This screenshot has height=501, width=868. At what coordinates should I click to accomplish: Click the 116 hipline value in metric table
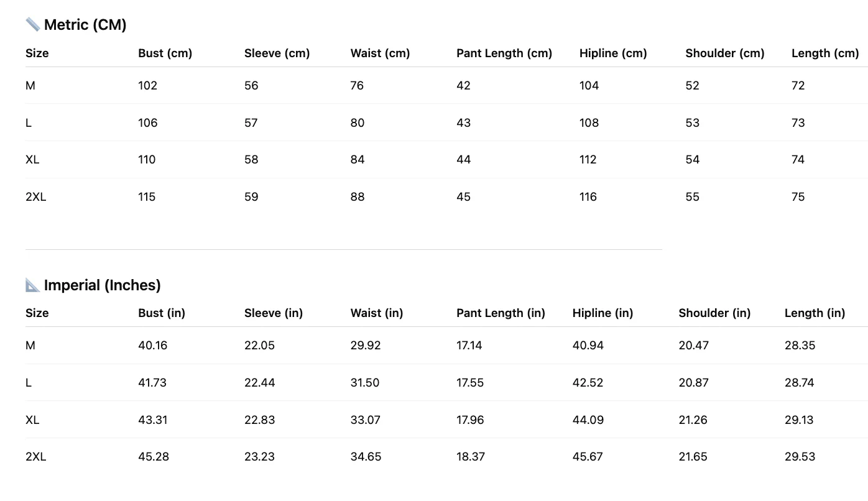click(x=588, y=197)
